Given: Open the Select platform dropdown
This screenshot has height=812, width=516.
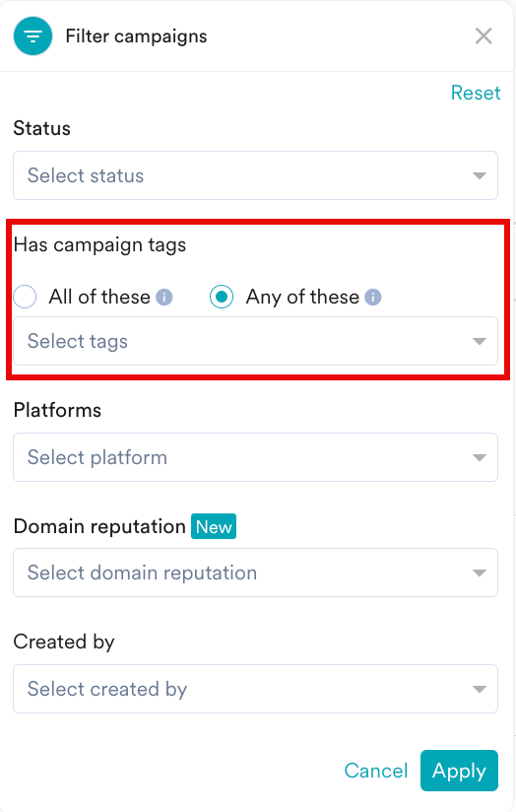Looking at the screenshot, I should point(256,457).
